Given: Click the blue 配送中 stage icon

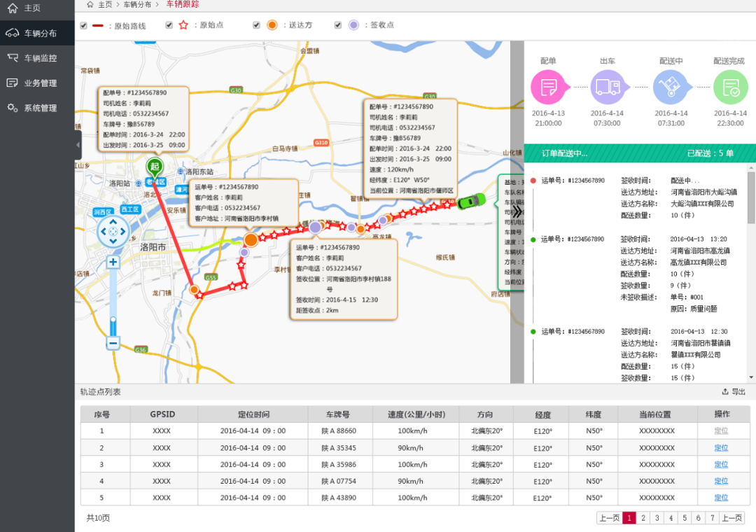Looking at the screenshot, I should [x=671, y=87].
